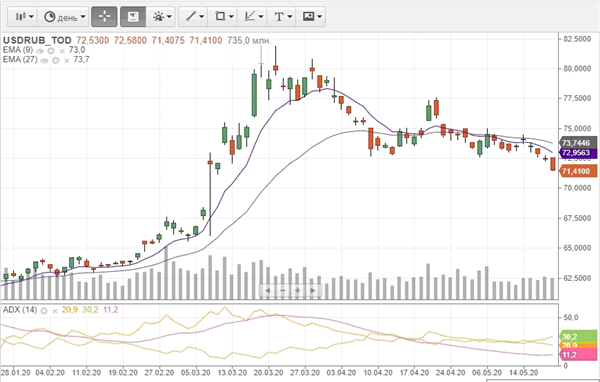
Task: Click the 11.02.20 date label
Action: 86,372
